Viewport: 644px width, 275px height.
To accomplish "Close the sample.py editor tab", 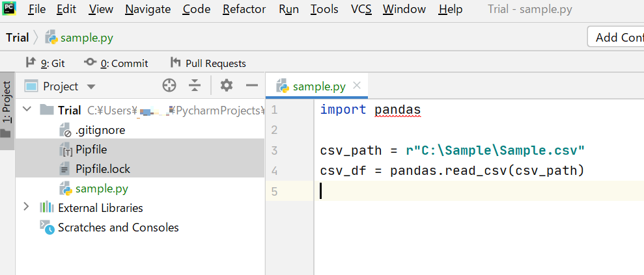I will (x=357, y=85).
